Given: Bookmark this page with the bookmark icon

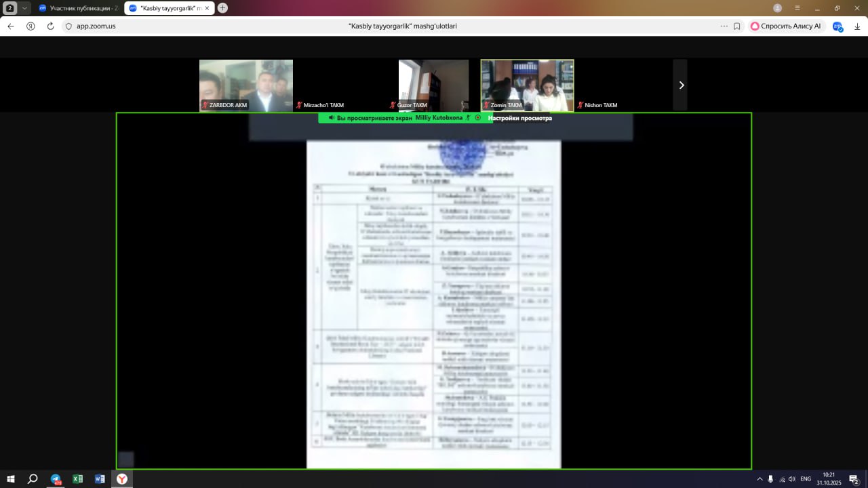Looking at the screenshot, I should point(737,26).
